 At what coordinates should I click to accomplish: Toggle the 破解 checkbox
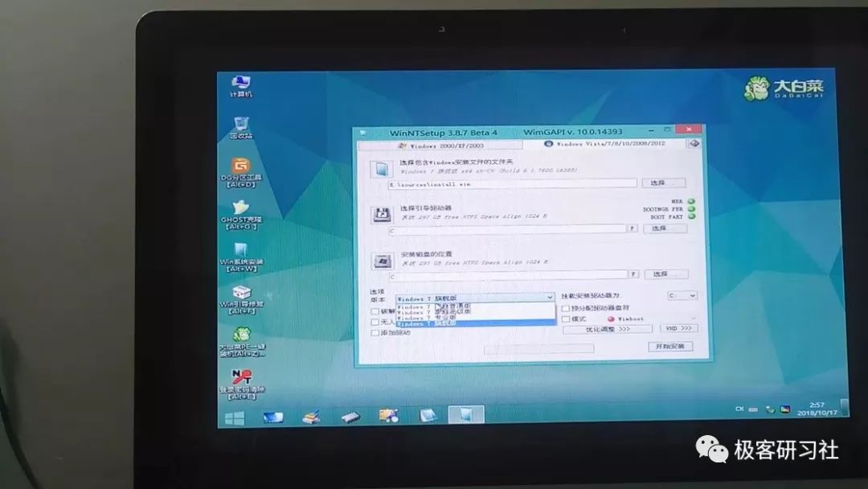tap(375, 311)
